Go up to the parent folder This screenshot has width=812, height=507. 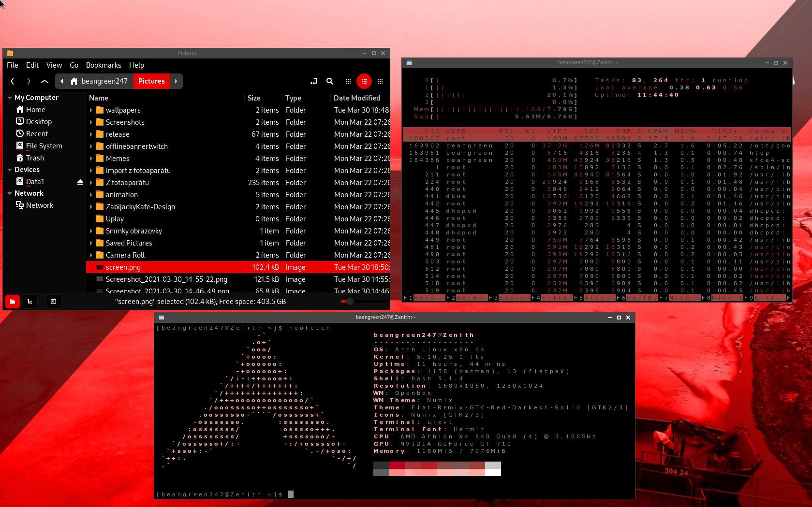(x=44, y=81)
